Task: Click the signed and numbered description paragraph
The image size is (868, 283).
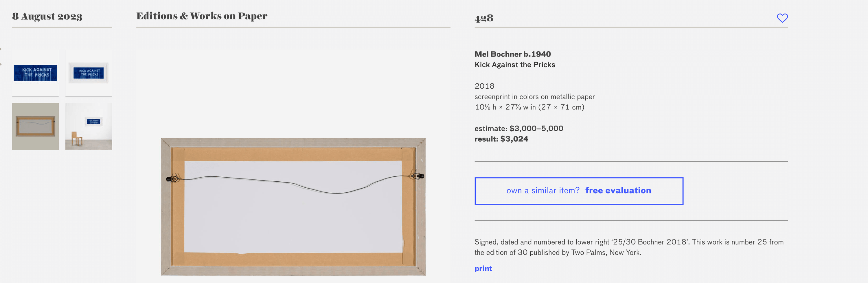Action: pos(629,247)
